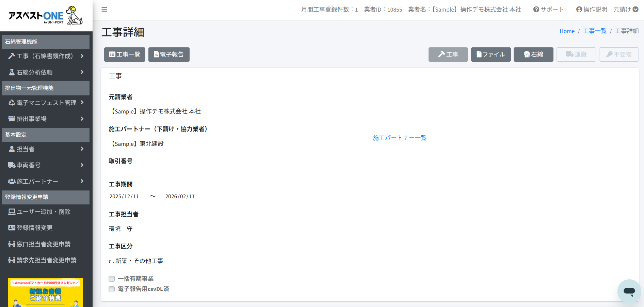The image size is (644, 307).
Task: Expand 工事（石綿書類作成）sidebar menu
Action: coord(46,56)
